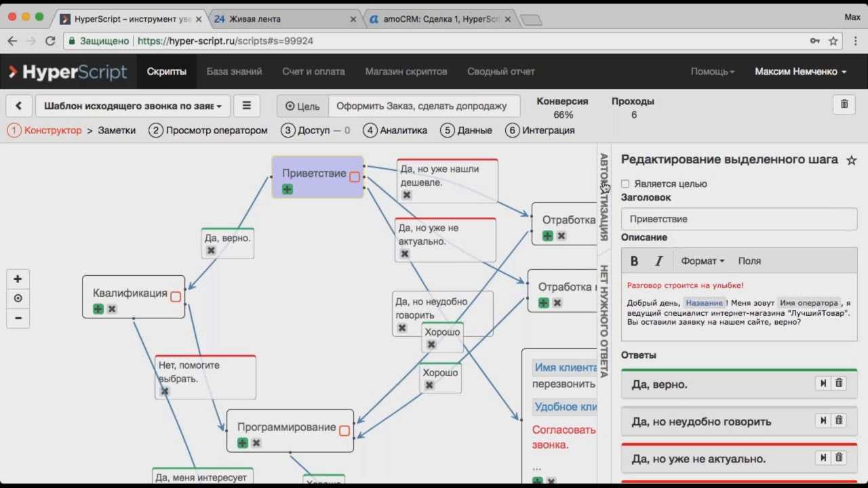Go to step 5 Данные

466,130
